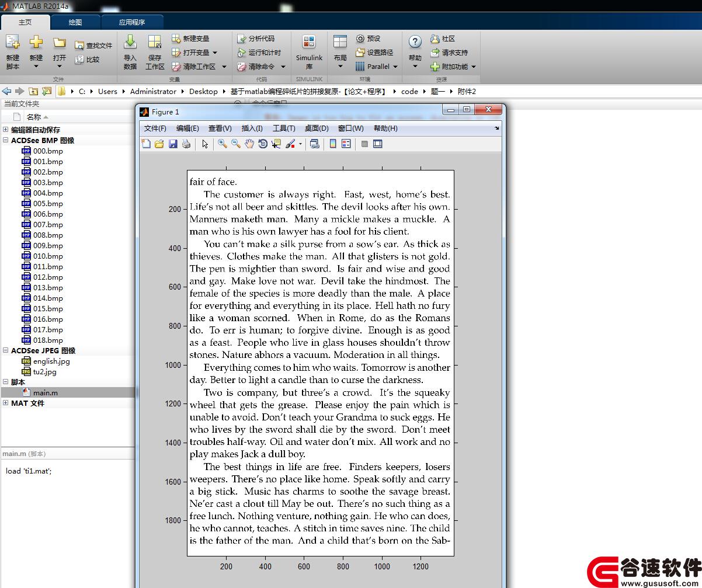The image size is (702, 588).
Task: Open the Figure 工具(T) menu
Action: click(284, 128)
